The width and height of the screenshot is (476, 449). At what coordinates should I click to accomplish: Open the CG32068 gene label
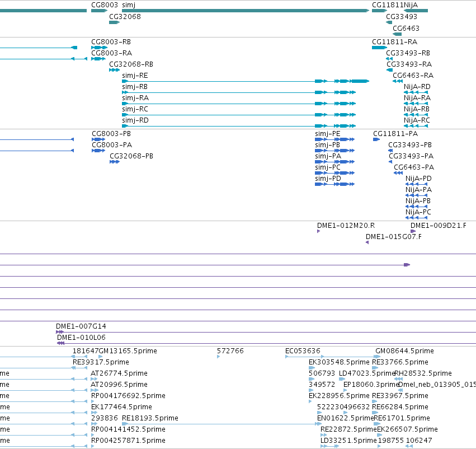tap(125, 17)
